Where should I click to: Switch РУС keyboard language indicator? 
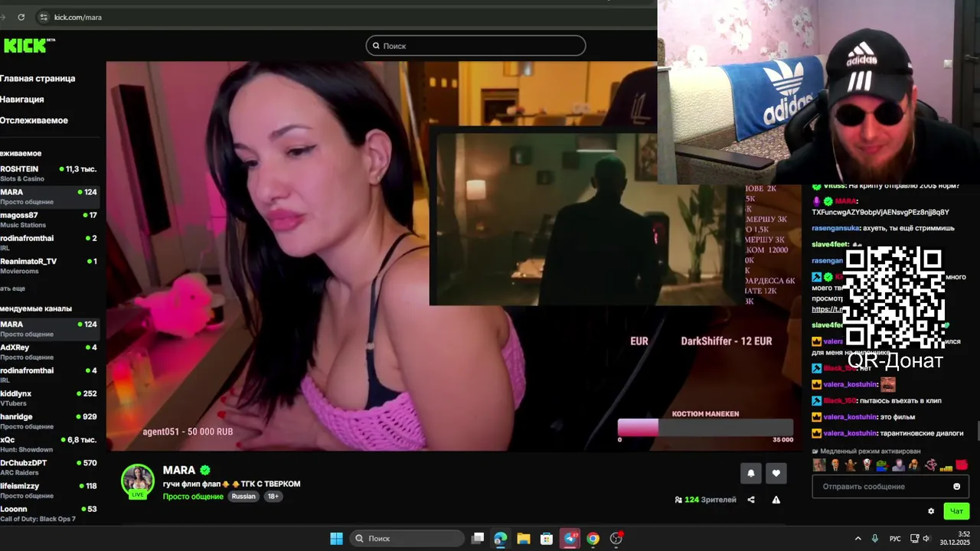(x=895, y=538)
